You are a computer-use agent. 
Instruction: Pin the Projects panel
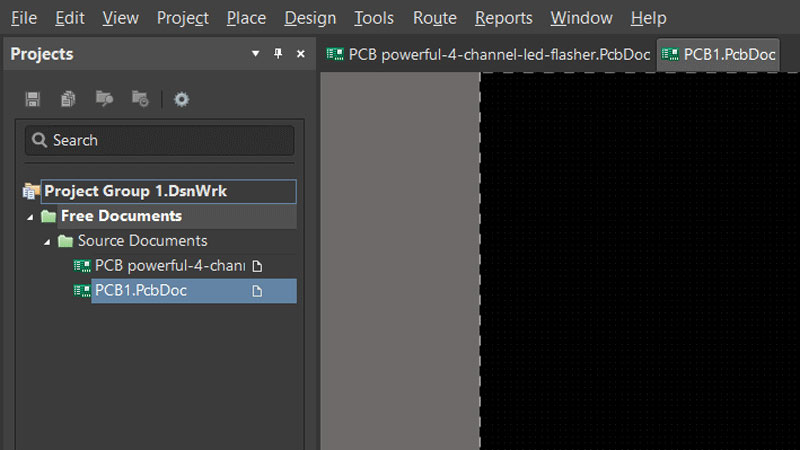tap(278, 54)
